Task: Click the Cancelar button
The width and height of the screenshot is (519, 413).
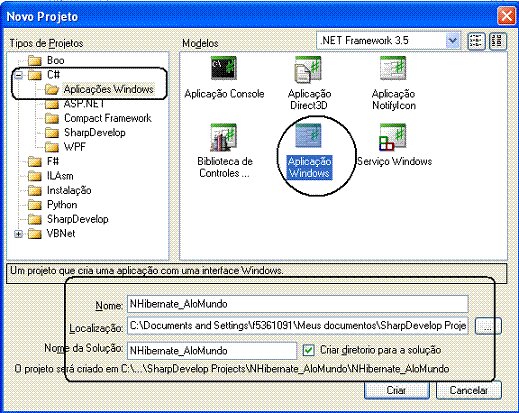Action: (469, 390)
